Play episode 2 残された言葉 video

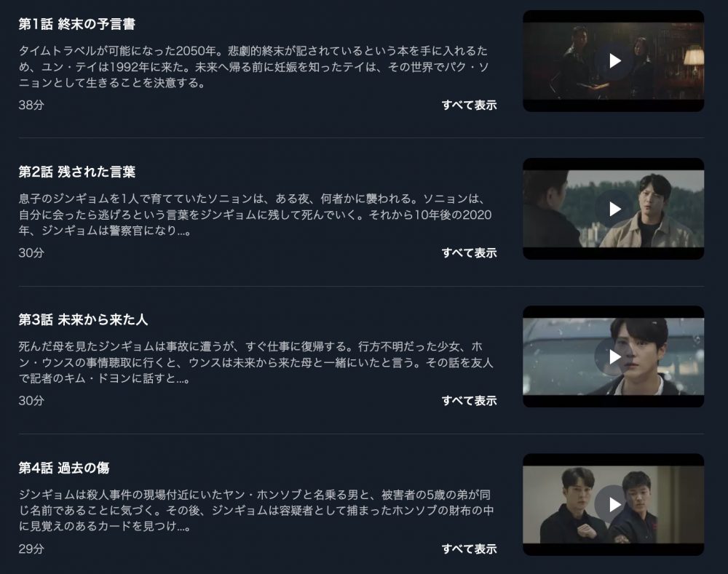(614, 209)
